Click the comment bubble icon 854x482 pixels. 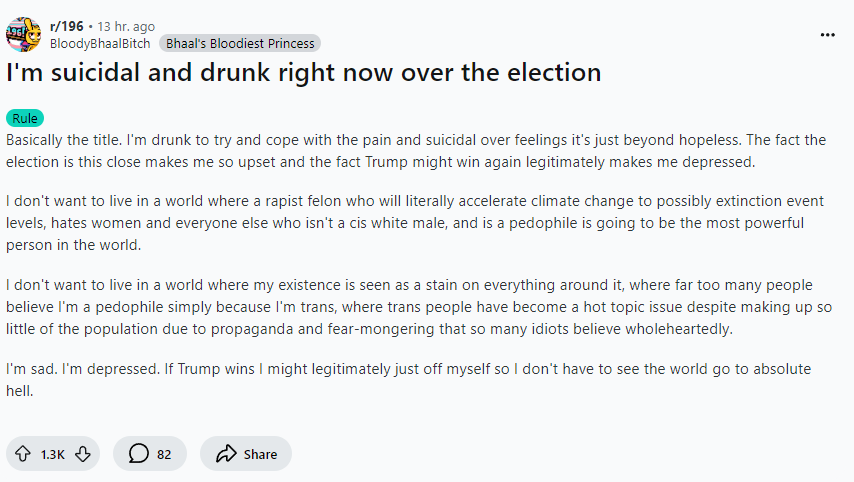click(x=137, y=454)
